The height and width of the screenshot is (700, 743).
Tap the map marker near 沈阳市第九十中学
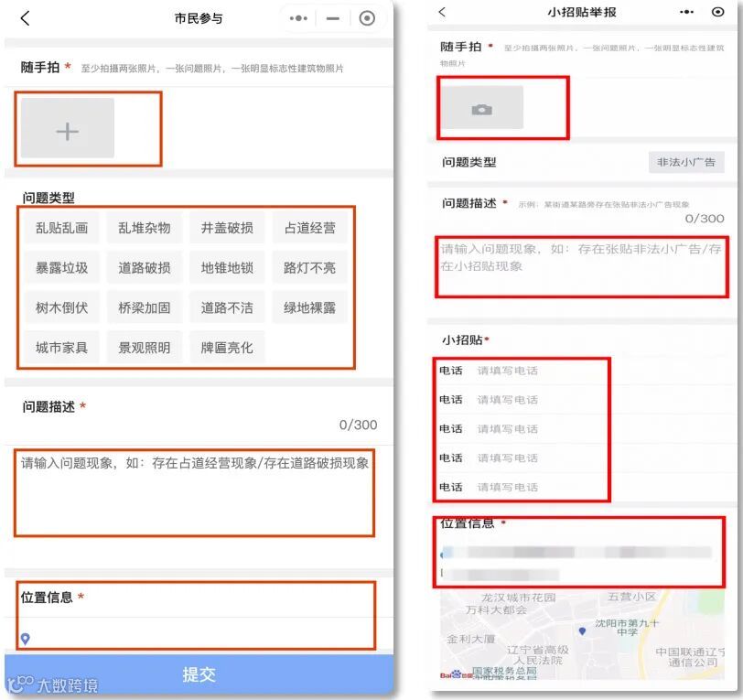click(x=583, y=630)
